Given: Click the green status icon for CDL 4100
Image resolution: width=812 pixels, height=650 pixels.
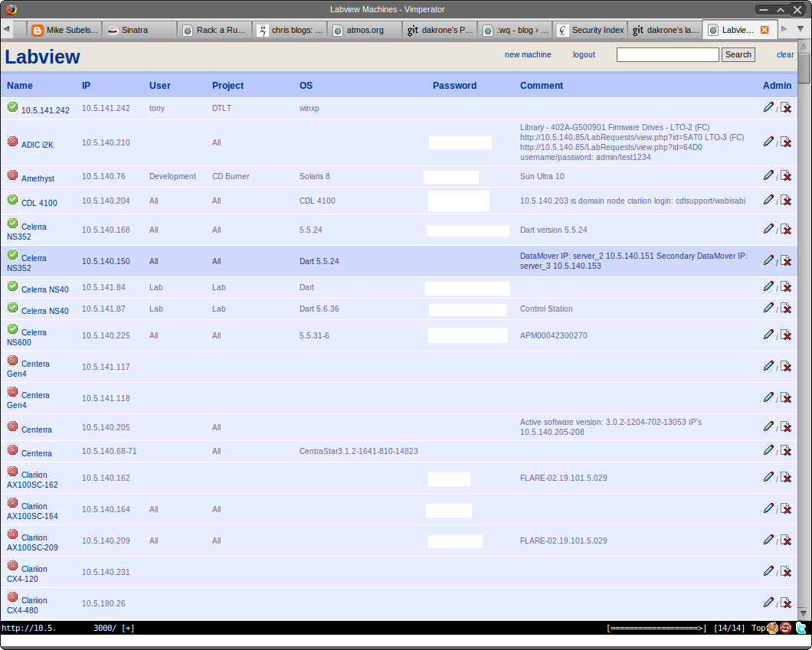Looking at the screenshot, I should point(12,200).
